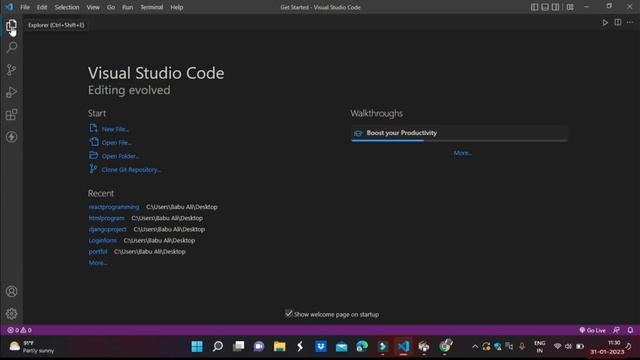
Task: Open the recent djangoproject folder
Action: 108,229
